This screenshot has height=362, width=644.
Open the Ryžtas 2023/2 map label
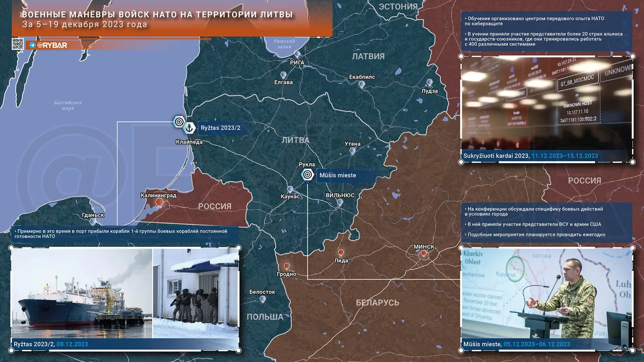[220, 127]
